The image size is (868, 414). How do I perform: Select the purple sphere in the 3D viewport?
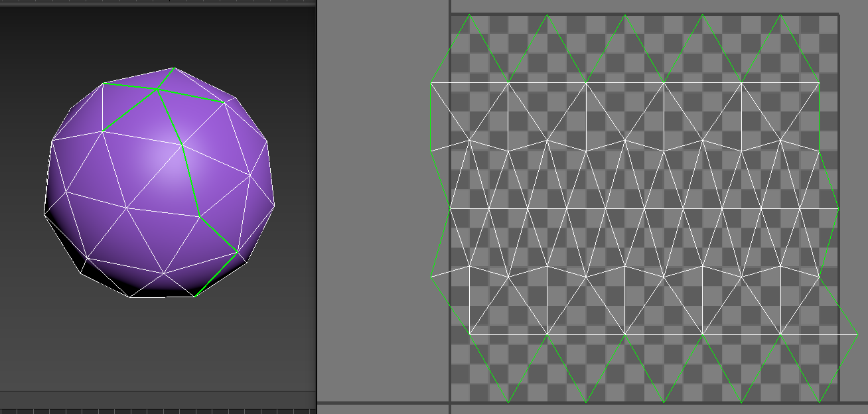159,182
